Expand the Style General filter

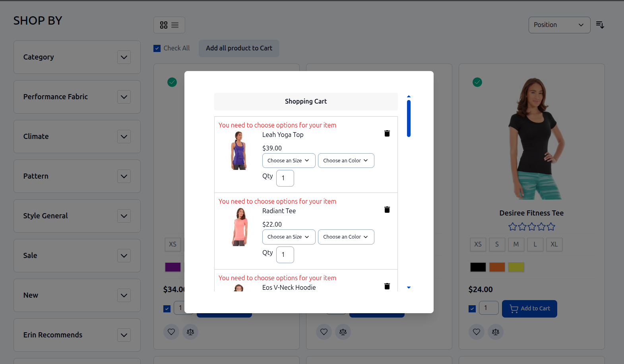[x=124, y=216]
